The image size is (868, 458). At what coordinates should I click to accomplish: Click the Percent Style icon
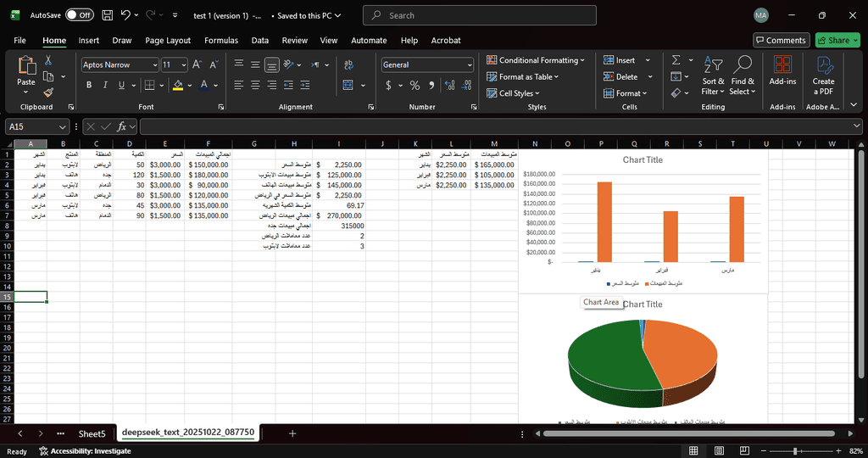click(415, 85)
